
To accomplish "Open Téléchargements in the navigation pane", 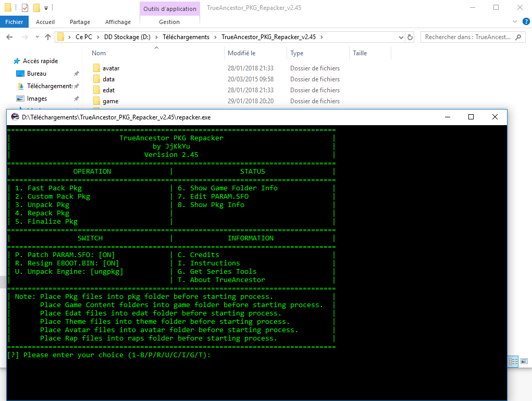I will [x=50, y=86].
